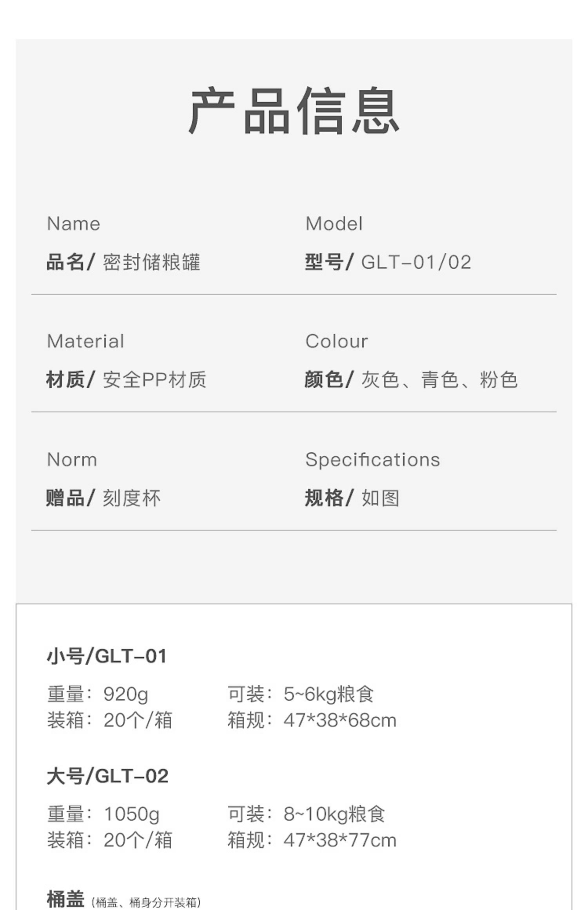Select the material text 安全PP材质

pyautogui.click(x=154, y=380)
